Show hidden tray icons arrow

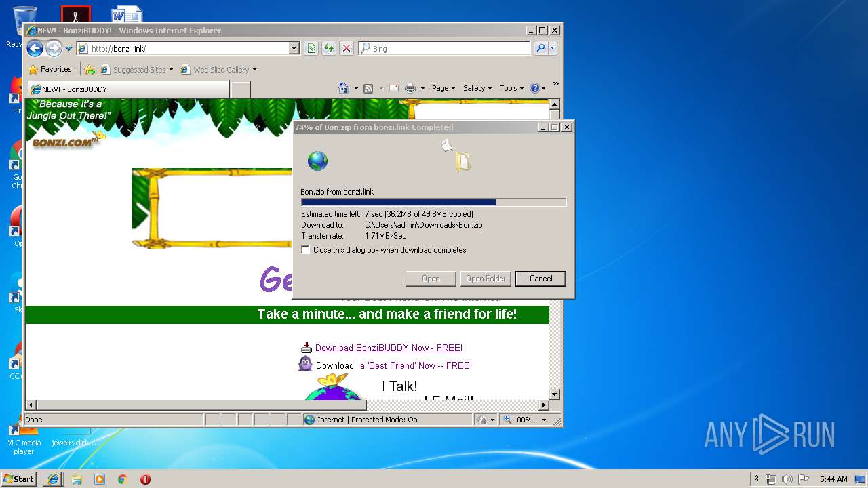point(756,479)
